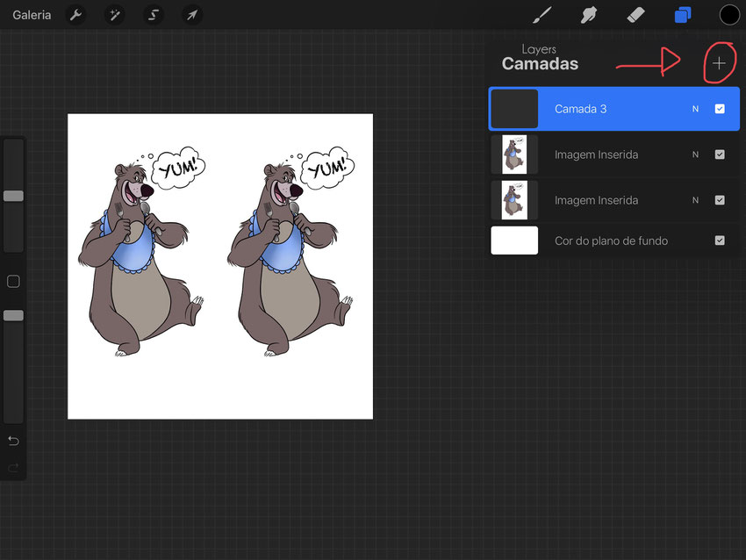
Task: Select second Imagem Inserida layer
Action: [x=613, y=200]
